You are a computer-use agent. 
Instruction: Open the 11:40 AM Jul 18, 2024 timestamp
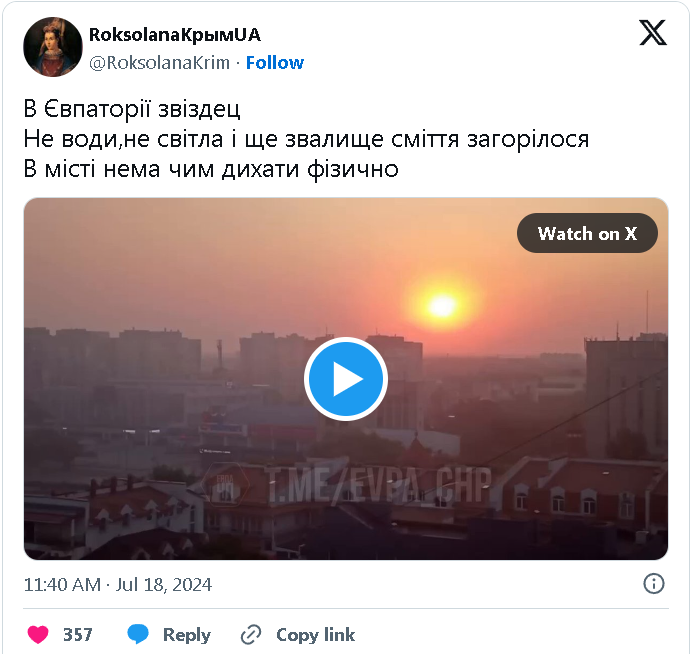117,584
